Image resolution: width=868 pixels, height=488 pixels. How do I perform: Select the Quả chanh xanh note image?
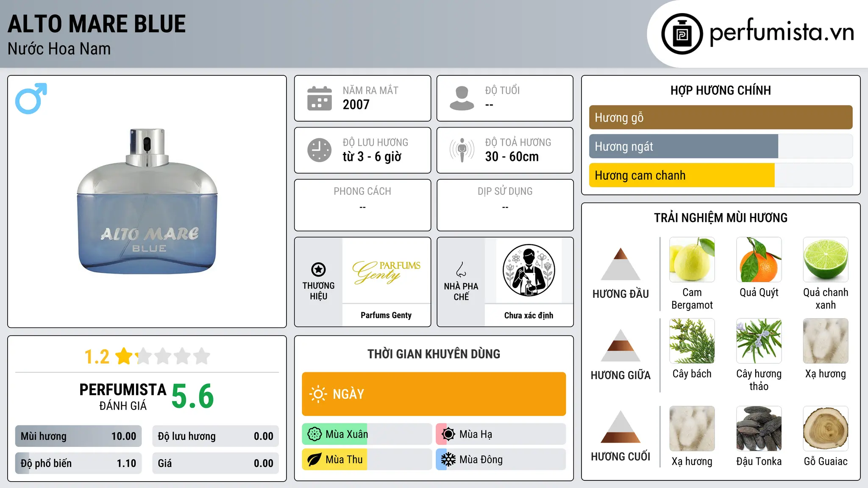826,260
